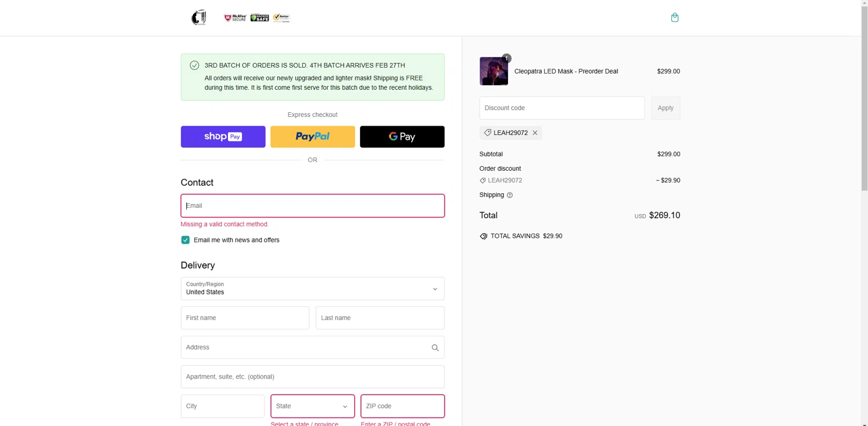The width and height of the screenshot is (868, 426).
Task: Click the $269.10 total amount
Action: click(664, 215)
